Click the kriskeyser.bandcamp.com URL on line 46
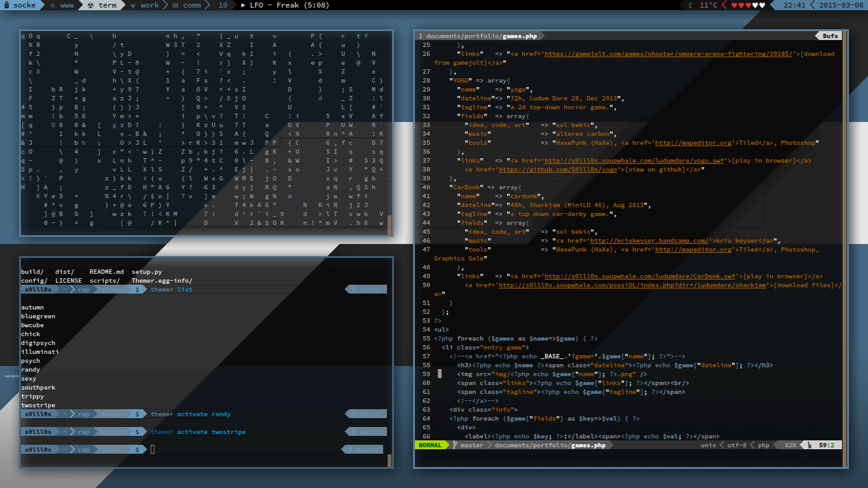The height and width of the screenshot is (488, 868). point(649,241)
